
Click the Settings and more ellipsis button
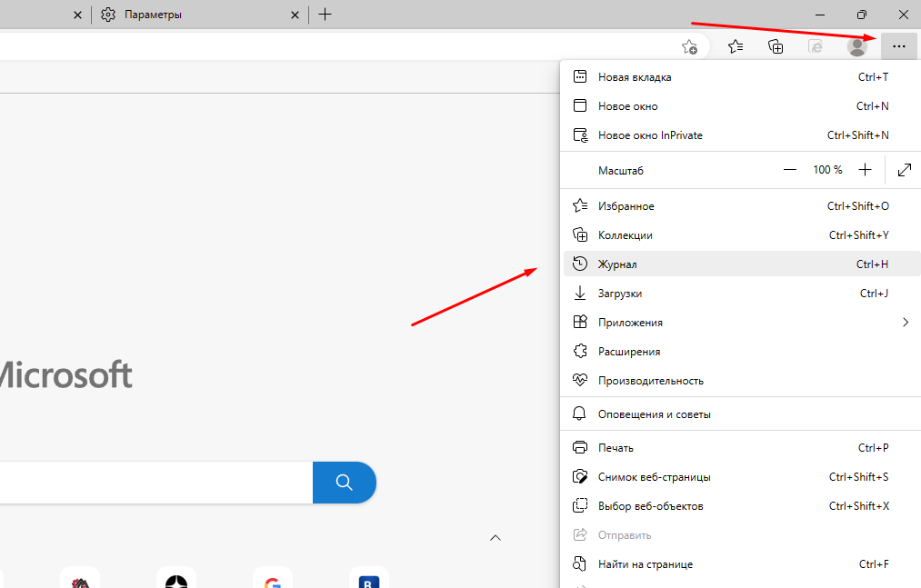point(898,45)
